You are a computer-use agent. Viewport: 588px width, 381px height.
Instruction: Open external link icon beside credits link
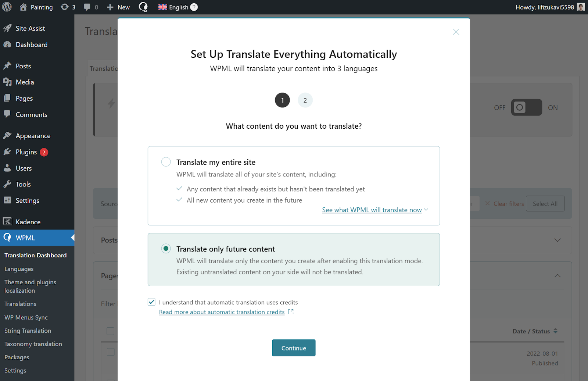[x=291, y=312]
